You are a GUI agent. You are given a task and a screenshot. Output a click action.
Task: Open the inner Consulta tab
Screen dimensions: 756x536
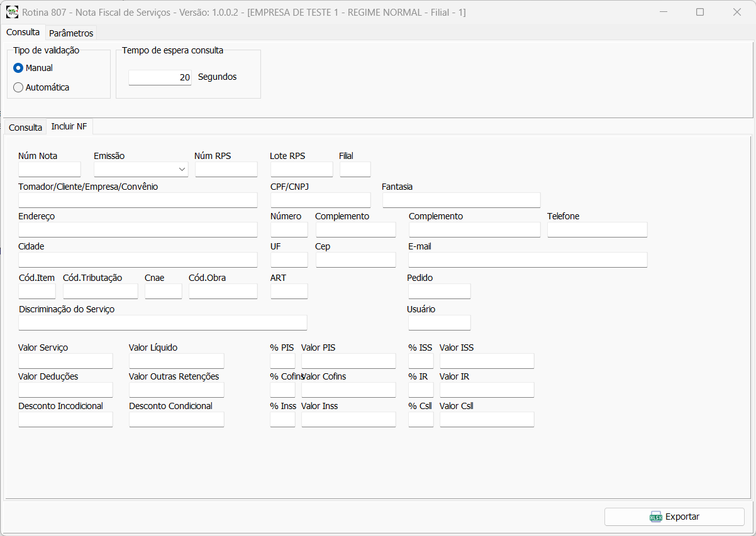click(x=25, y=128)
